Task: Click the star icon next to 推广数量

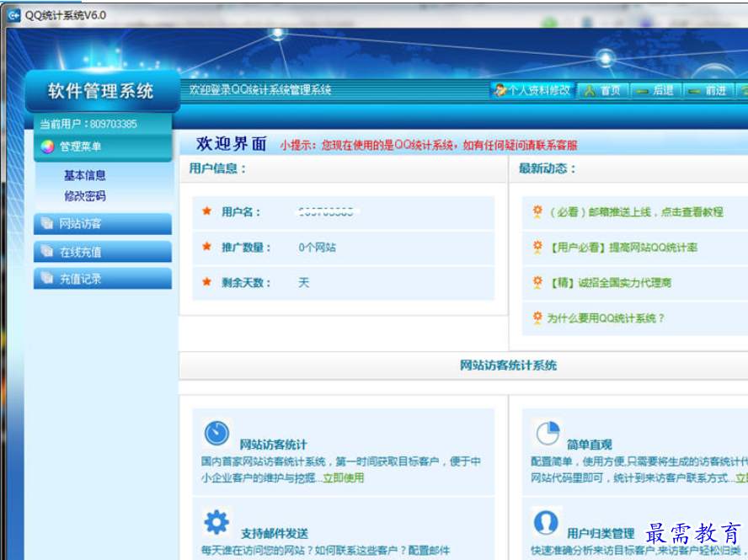Action: coord(206,246)
